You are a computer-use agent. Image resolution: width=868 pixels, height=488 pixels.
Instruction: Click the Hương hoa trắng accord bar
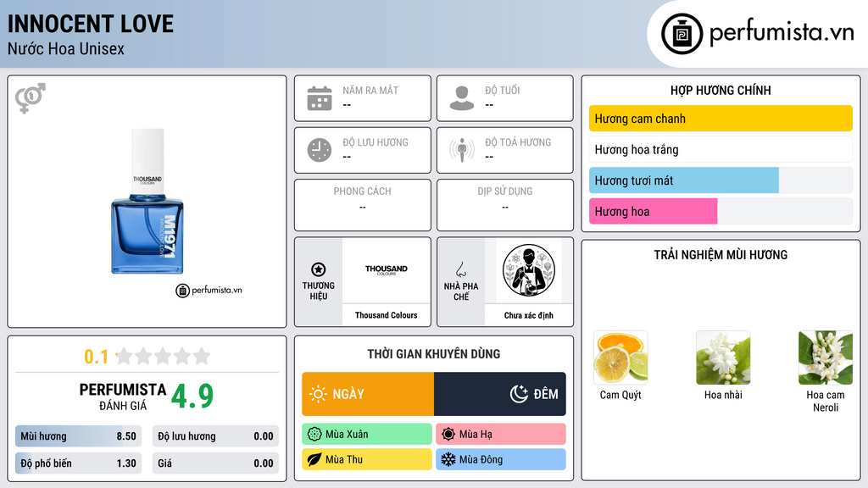(x=721, y=149)
